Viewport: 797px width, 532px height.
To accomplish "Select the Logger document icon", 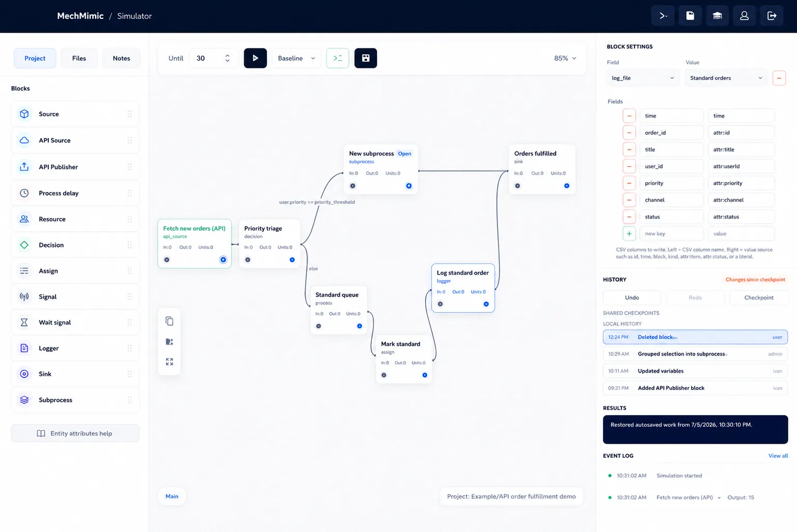I will tap(24, 348).
